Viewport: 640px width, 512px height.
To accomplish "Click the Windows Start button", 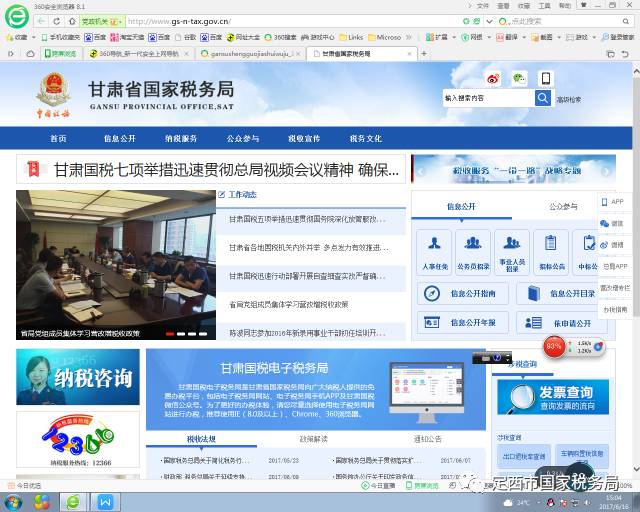I will click(x=13, y=501).
